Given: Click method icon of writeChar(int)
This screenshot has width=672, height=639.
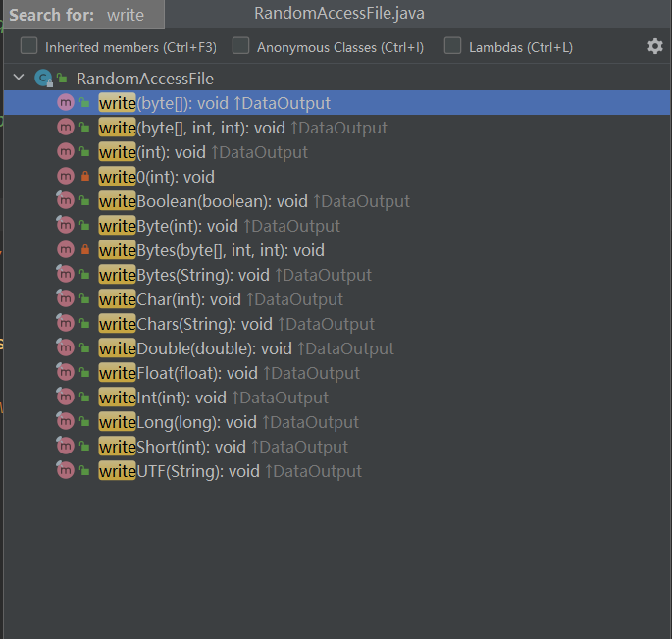Looking at the screenshot, I should click(x=65, y=298).
